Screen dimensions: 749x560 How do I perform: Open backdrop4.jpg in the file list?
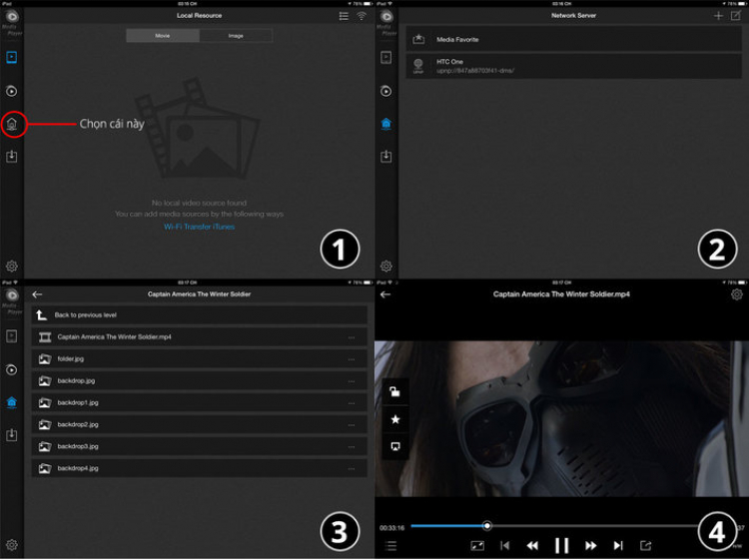coord(199,469)
